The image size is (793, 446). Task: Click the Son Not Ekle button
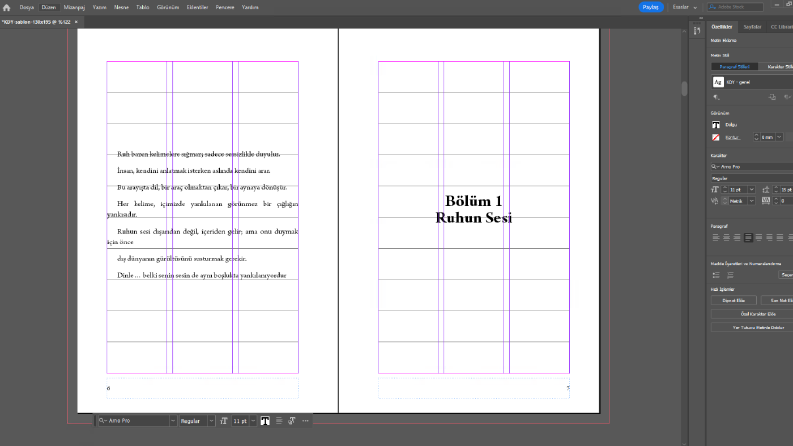click(777, 300)
